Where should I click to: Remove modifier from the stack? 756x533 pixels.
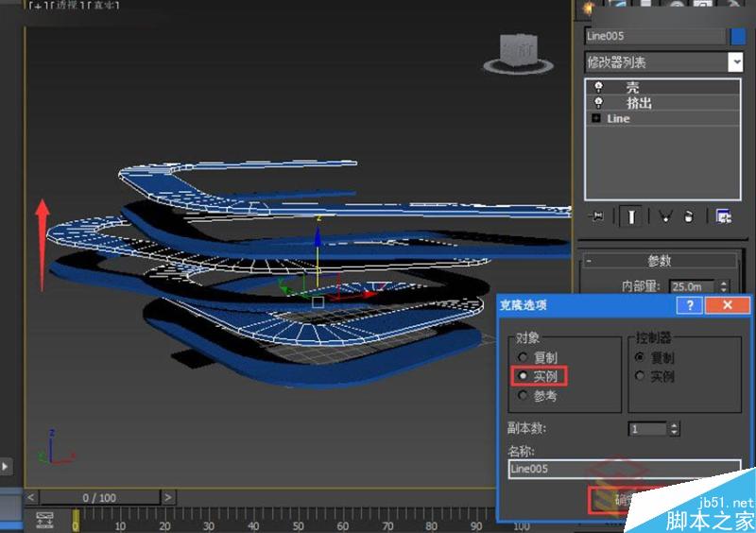point(689,216)
